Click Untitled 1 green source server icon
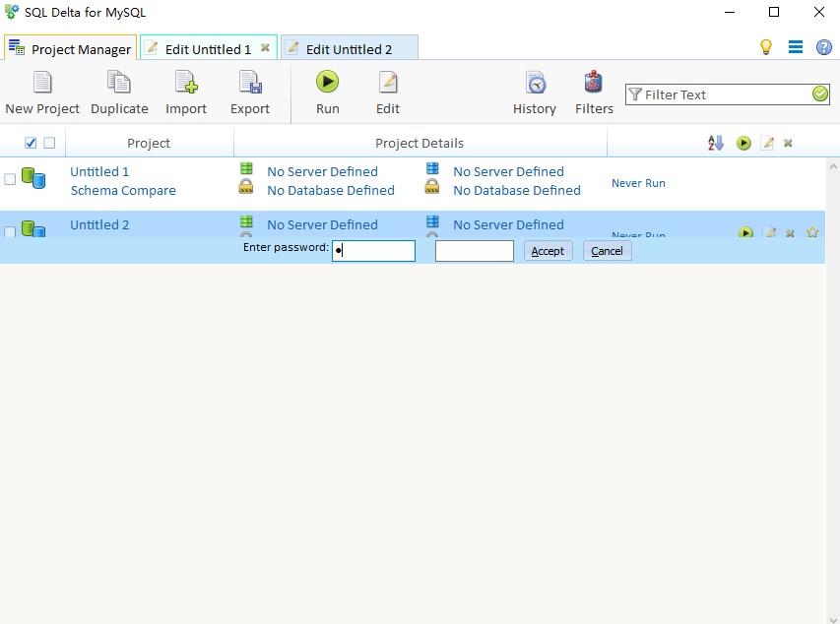 tap(246, 168)
